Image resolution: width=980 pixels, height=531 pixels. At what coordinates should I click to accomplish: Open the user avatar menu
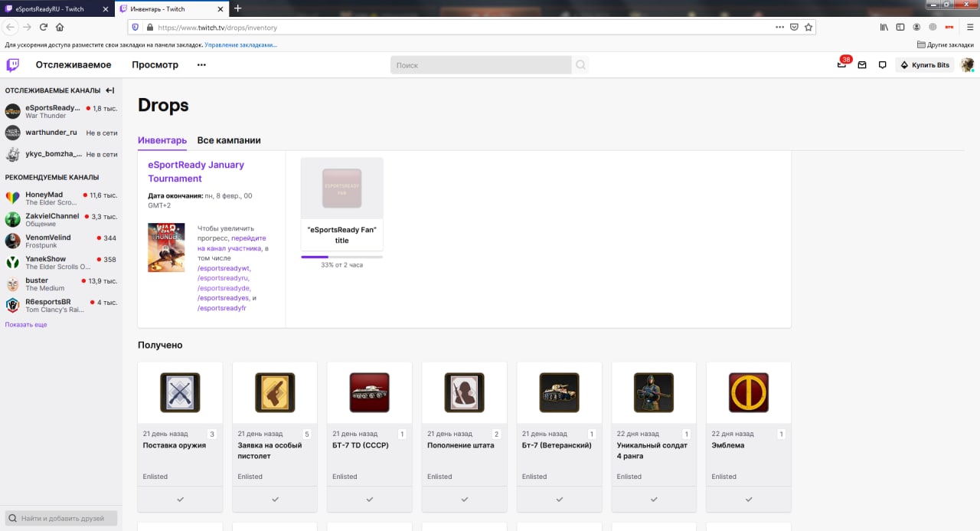(x=968, y=65)
